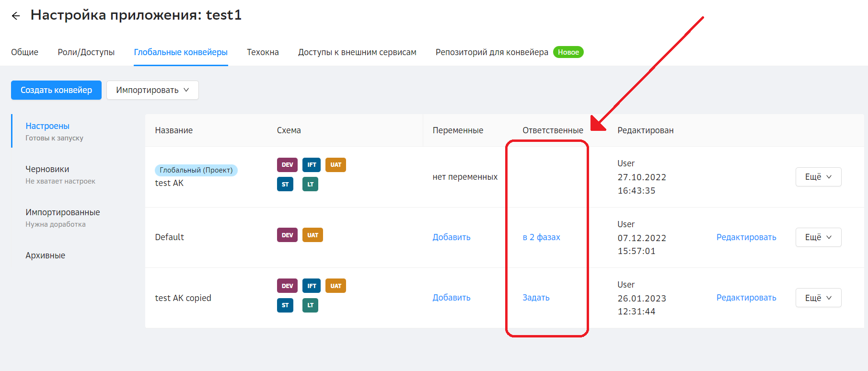Select Архивные in the left sidebar
The height and width of the screenshot is (371, 868).
(46, 255)
